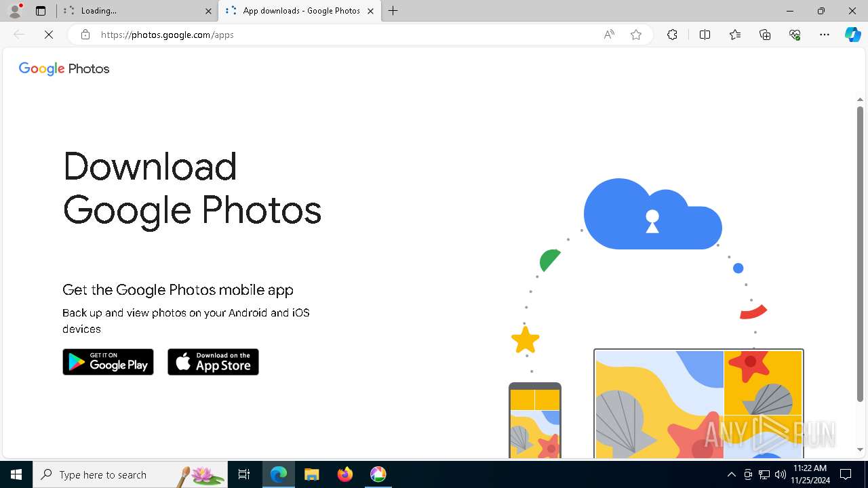Open Microsoft Edge from taskbar
Screen dimensions: 868x488
[279, 474]
